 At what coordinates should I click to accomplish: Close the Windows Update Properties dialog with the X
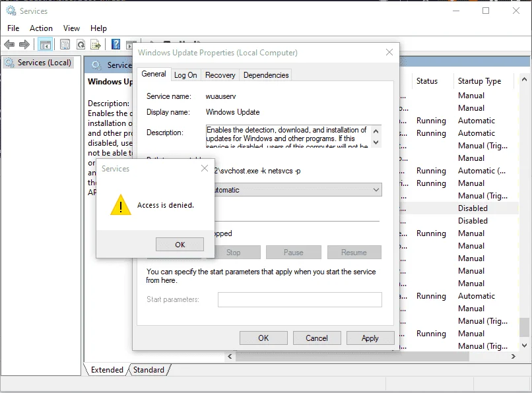point(389,52)
